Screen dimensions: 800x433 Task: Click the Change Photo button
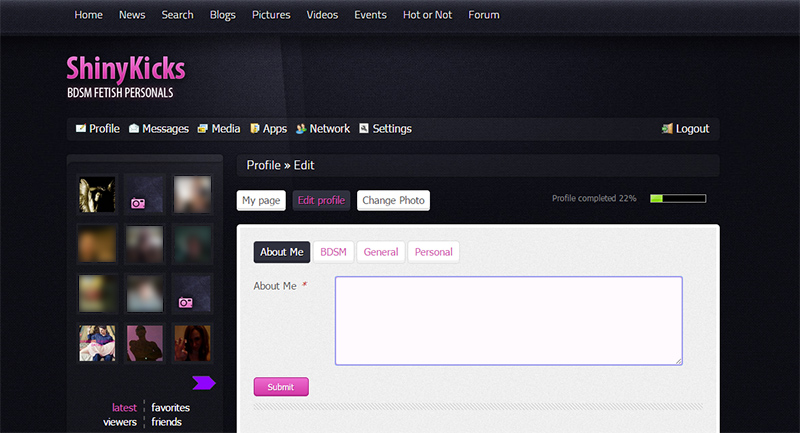pos(393,200)
